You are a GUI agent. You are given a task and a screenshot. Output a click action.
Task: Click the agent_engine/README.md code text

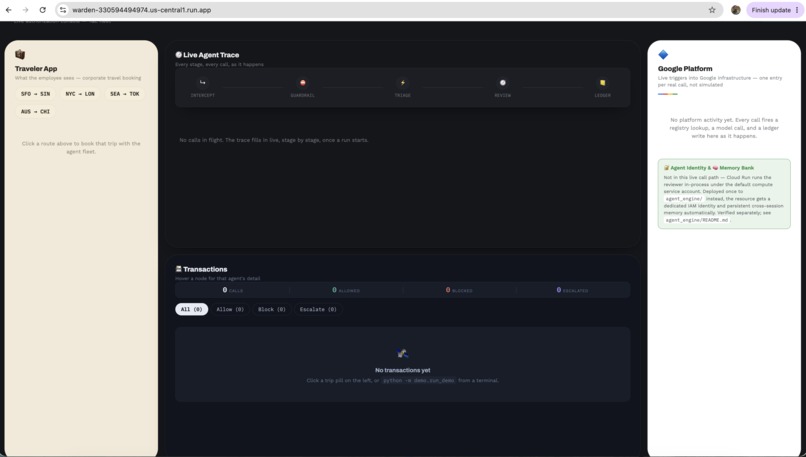coord(697,220)
